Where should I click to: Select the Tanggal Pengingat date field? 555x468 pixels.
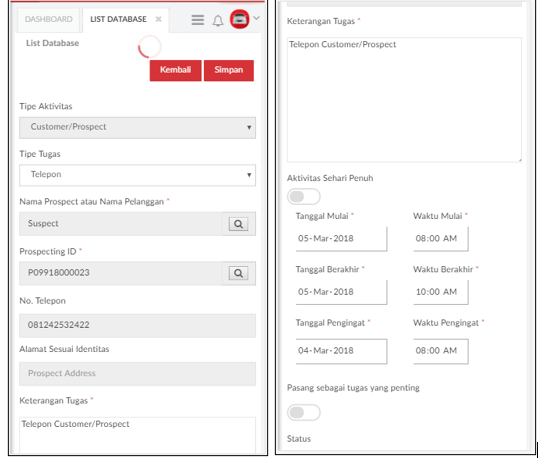click(341, 351)
